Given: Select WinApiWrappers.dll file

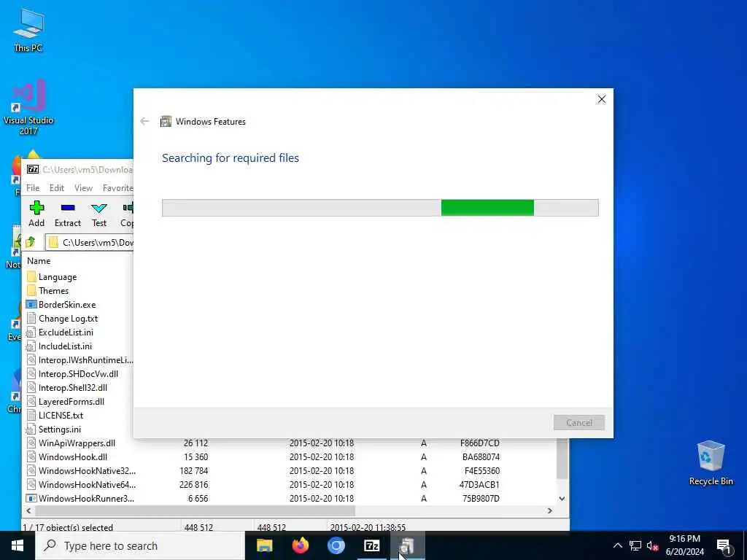Looking at the screenshot, I should (x=77, y=443).
